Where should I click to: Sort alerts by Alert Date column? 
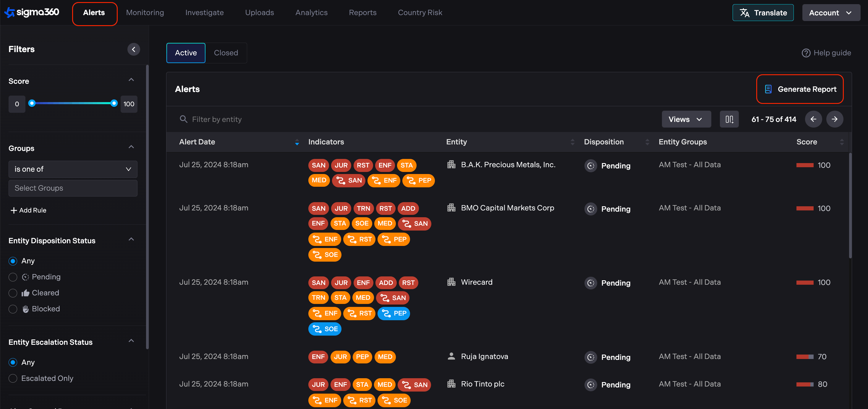click(x=297, y=142)
